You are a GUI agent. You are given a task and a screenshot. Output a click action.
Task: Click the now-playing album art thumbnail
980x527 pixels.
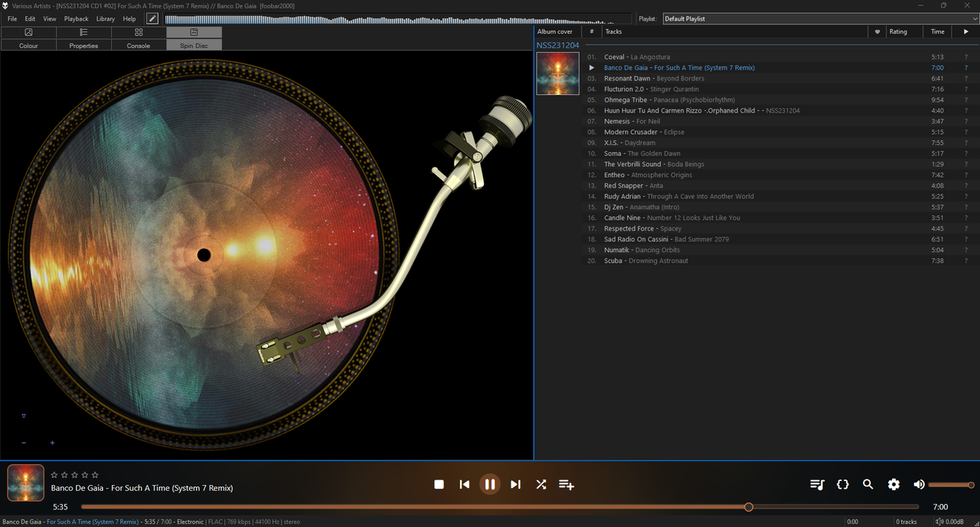(26, 483)
